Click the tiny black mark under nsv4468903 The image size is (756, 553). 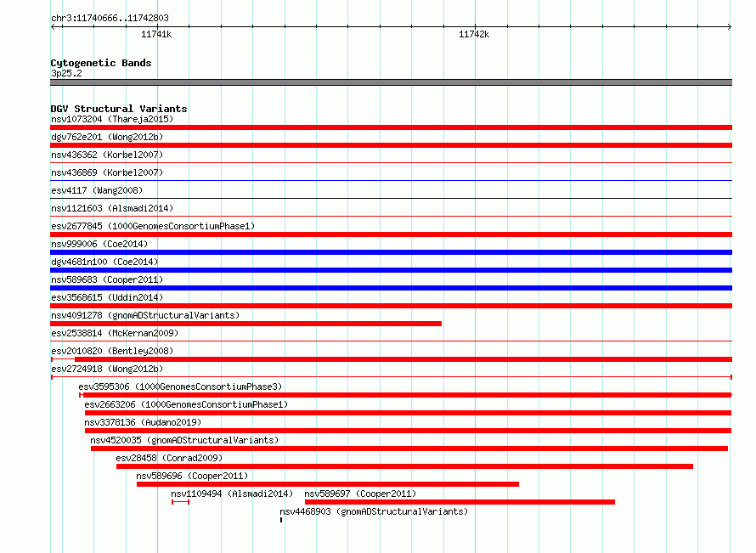[281, 520]
